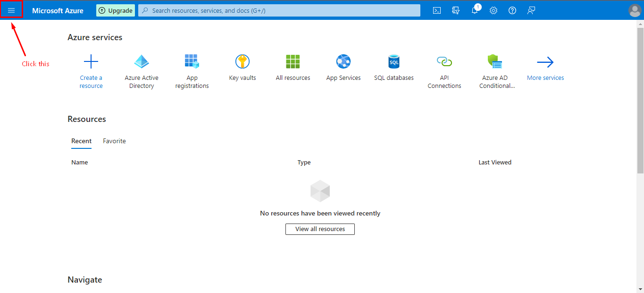Click the Navigate heading

(x=85, y=280)
